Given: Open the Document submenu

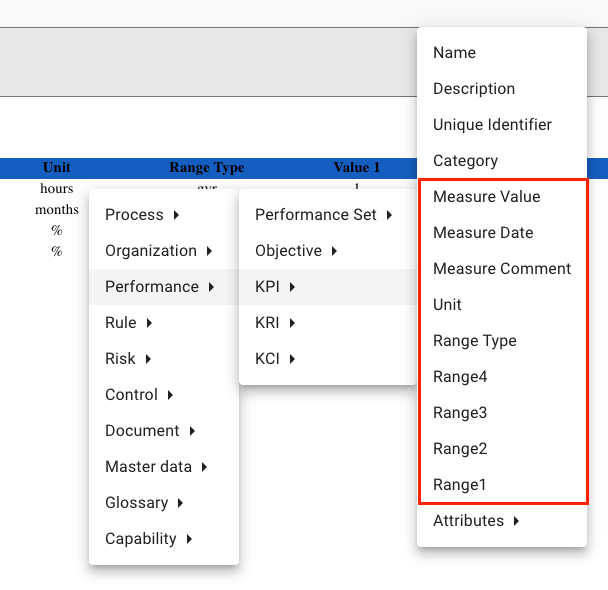Looking at the screenshot, I should 164,431.
